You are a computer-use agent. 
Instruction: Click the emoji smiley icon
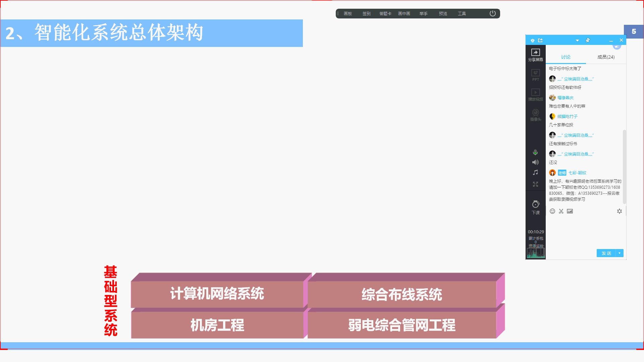(x=552, y=211)
